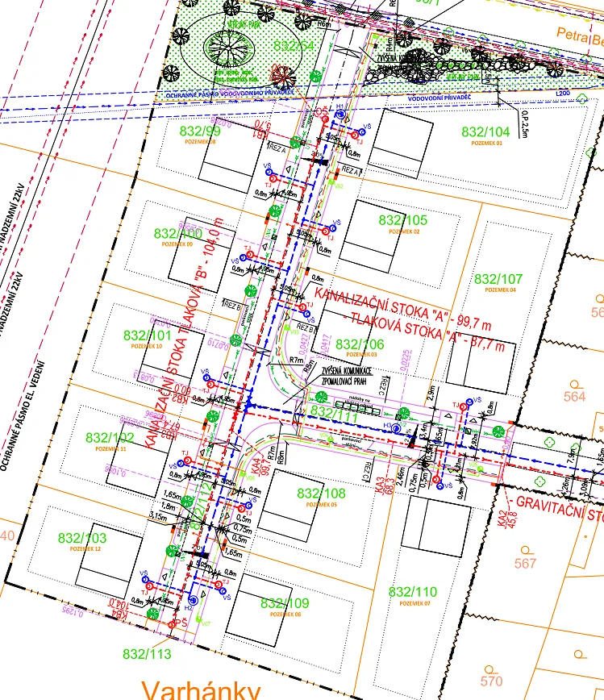Click parcel number 832/108

[x=321, y=494]
